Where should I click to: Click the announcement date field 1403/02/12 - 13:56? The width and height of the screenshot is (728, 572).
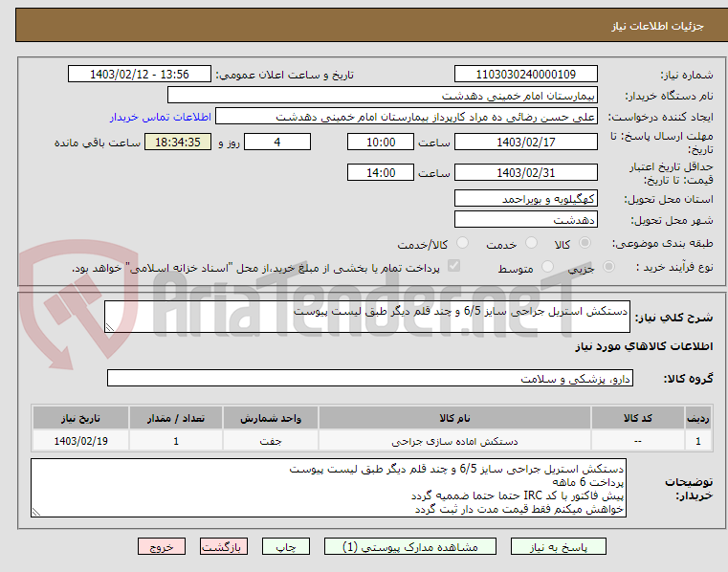(140, 75)
